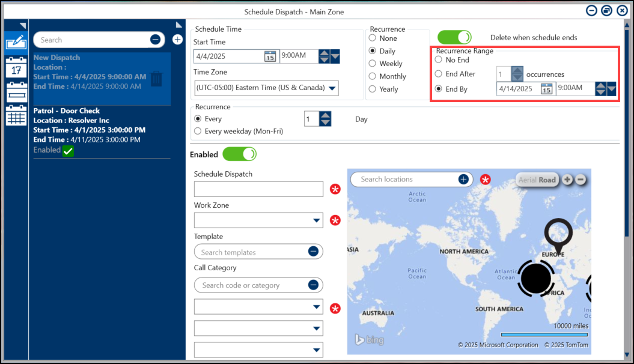Select Every weekday (Mon-Fri) radio
The width and height of the screenshot is (634, 364).
pos(198,132)
